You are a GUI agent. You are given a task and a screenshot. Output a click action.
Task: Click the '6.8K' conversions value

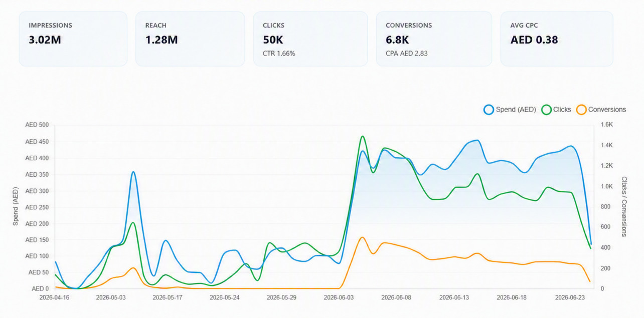(x=398, y=40)
